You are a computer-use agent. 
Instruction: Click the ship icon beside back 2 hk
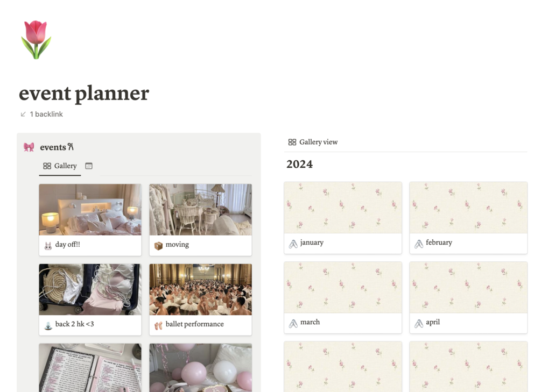click(48, 325)
